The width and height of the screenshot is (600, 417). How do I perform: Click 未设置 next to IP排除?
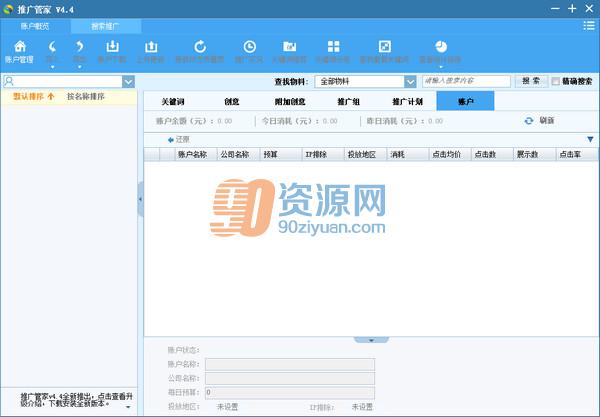pos(362,407)
